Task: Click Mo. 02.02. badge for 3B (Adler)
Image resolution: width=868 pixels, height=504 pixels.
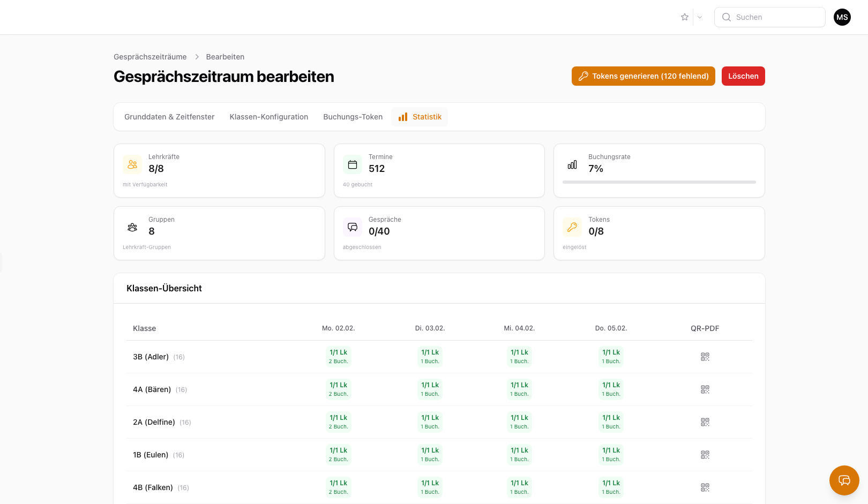Action: (338, 357)
